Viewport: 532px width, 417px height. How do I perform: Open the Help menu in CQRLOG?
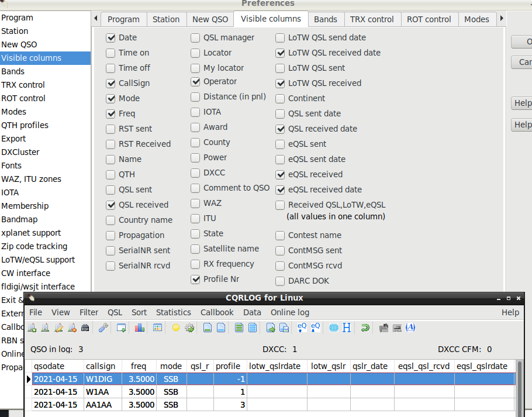point(510,312)
